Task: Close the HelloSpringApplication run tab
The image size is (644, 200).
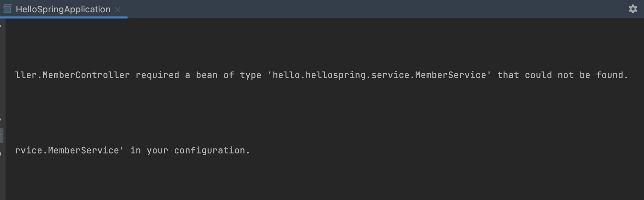Action: (x=118, y=10)
